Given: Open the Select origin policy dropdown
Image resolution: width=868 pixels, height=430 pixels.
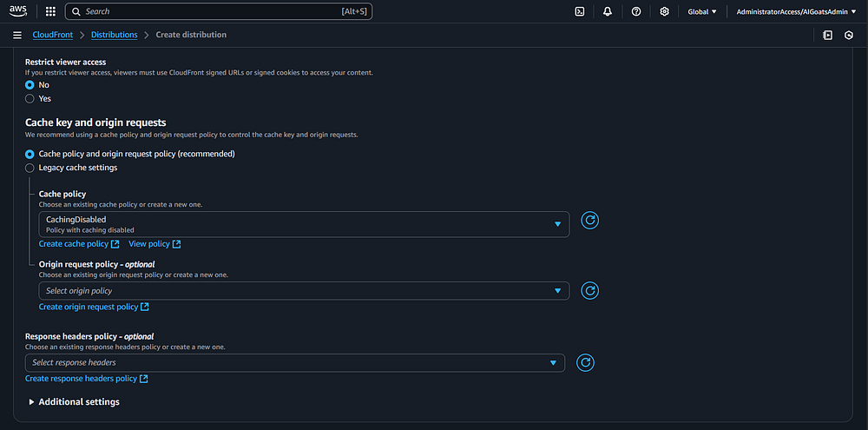Looking at the screenshot, I should click(304, 291).
